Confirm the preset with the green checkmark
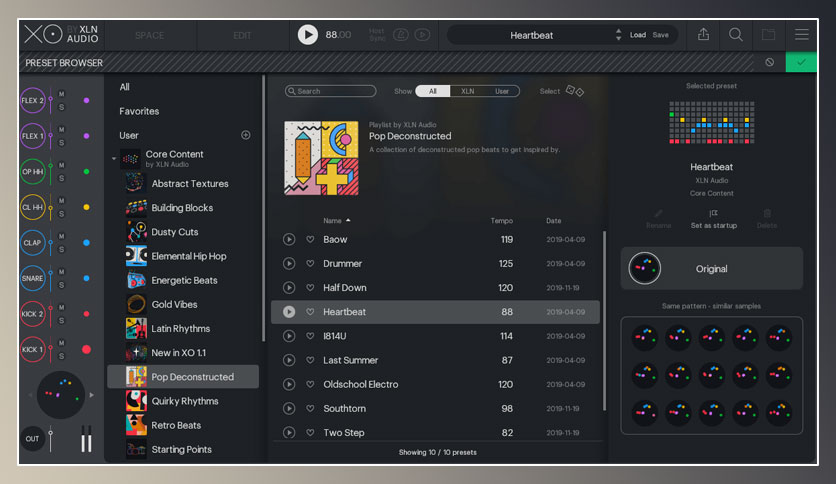836x484 pixels. click(801, 62)
